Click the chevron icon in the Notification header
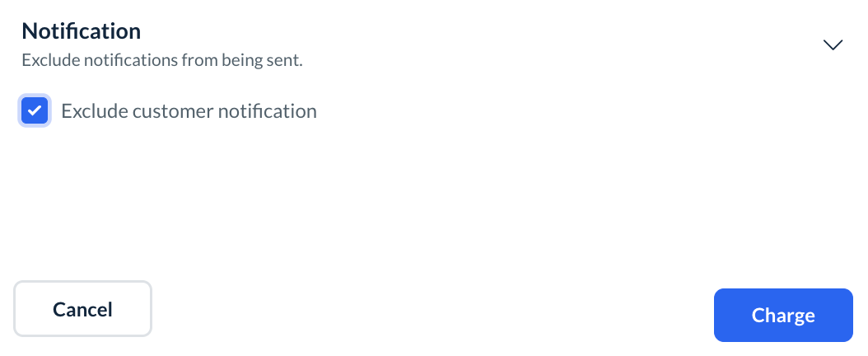 coord(833,45)
